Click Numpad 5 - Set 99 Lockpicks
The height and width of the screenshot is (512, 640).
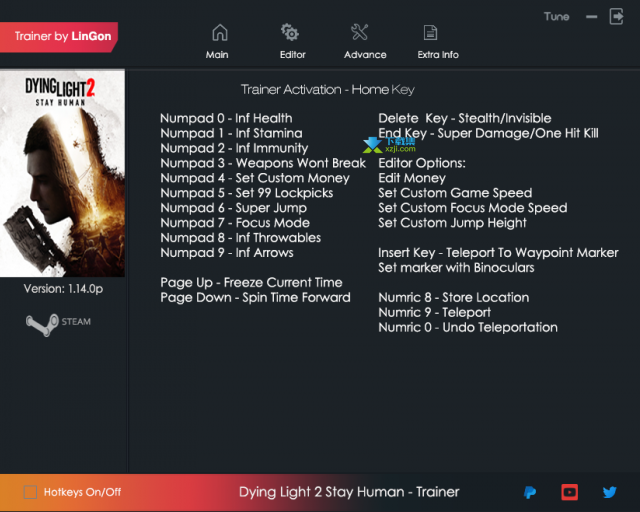point(247,193)
